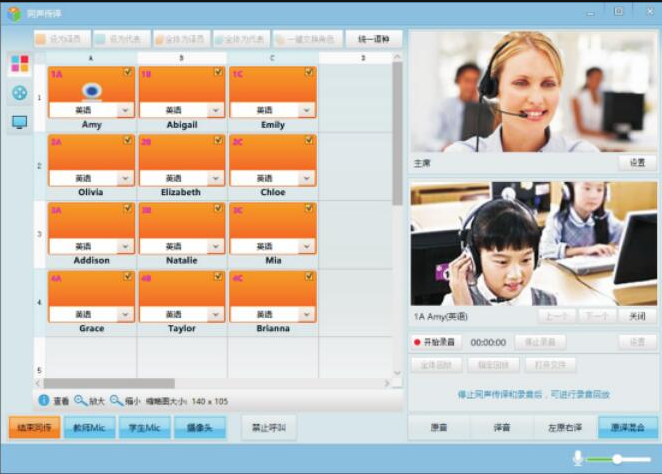The height and width of the screenshot is (474, 662).
Task: Uncheck the checkbox on Abigail's seat 1B
Action: pos(218,72)
